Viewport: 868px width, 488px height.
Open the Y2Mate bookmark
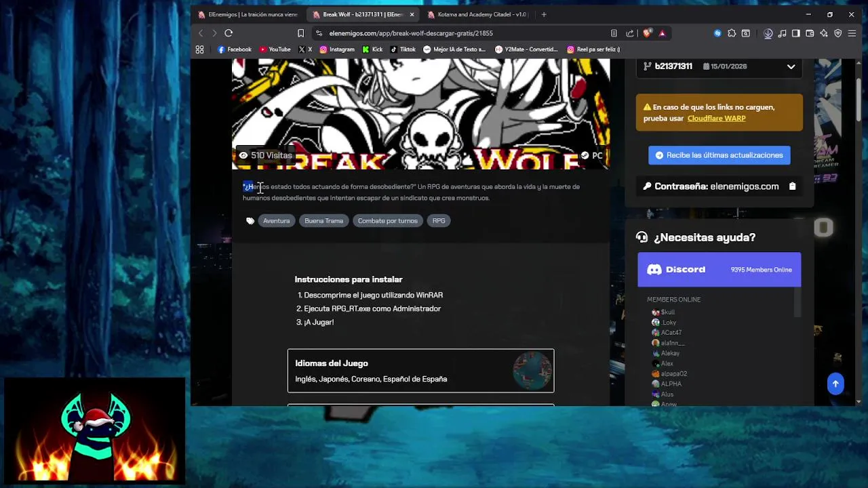coord(526,49)
